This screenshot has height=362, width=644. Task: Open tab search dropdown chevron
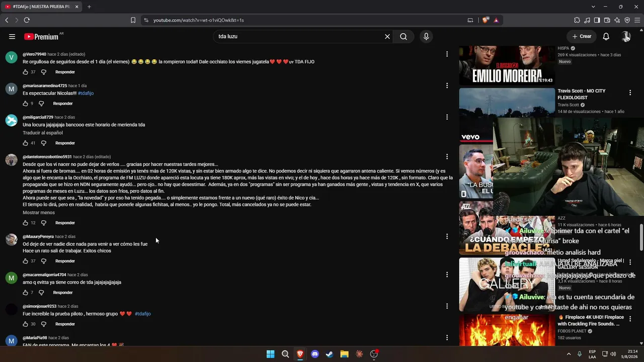[593, 7]
